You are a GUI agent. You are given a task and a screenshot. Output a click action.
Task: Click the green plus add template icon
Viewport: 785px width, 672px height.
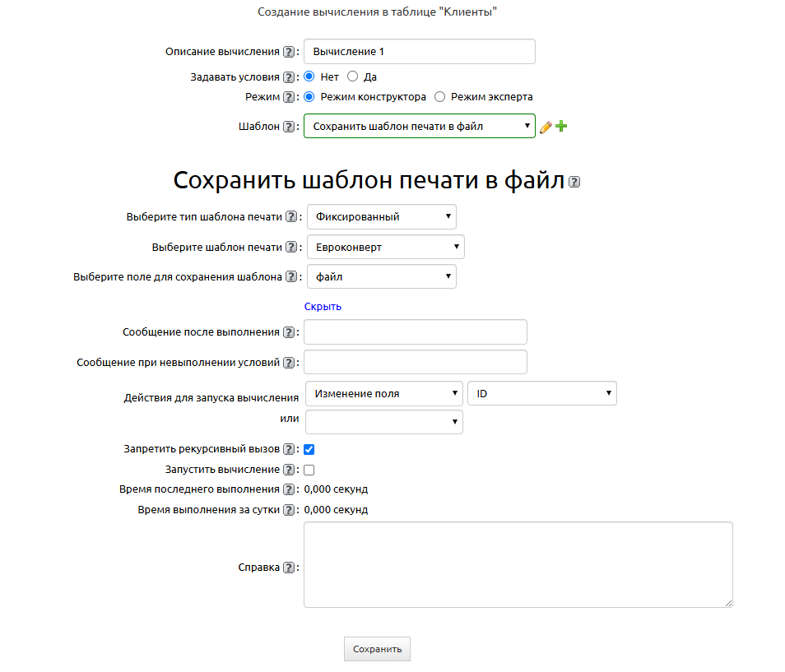pyautogui.click(x=561, y=126)
